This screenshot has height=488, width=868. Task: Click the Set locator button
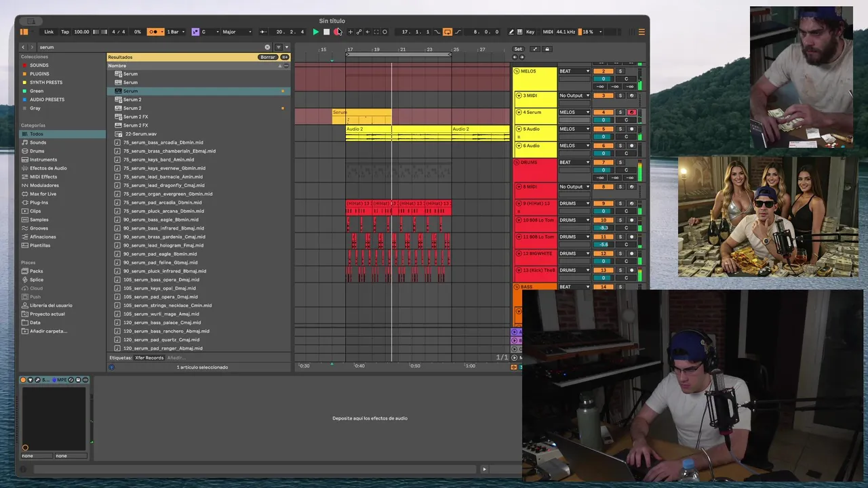(518, 49)
